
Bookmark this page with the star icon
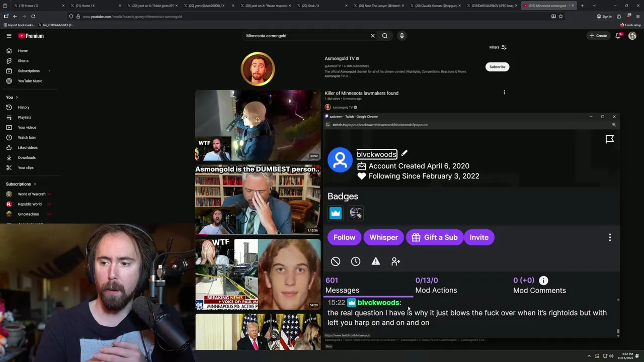(560, 16)
